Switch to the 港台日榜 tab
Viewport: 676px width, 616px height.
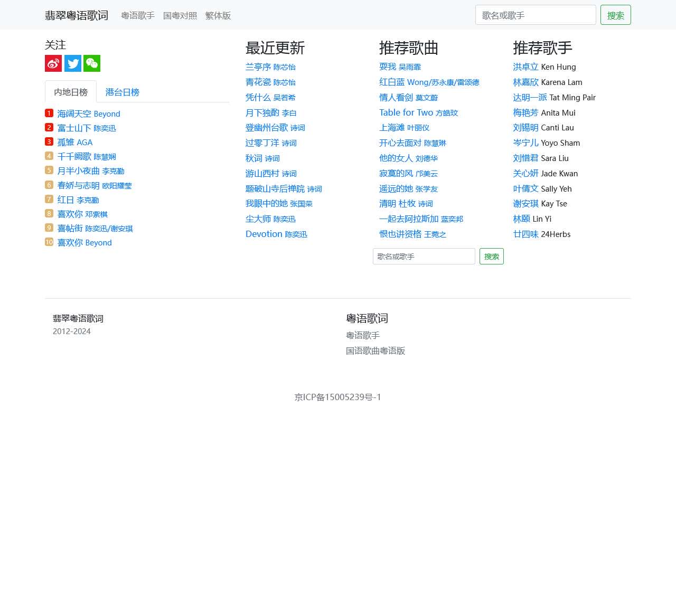tap(123, 92)
